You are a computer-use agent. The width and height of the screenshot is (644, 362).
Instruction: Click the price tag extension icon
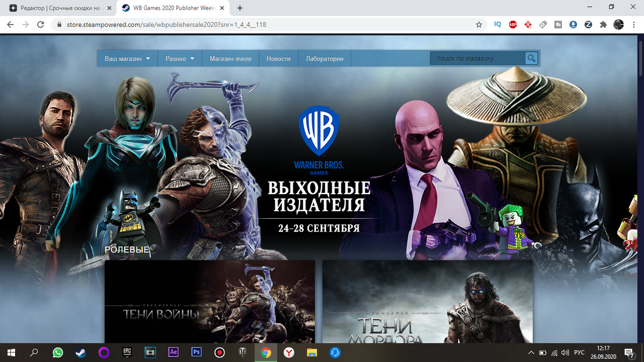point(543,25)
